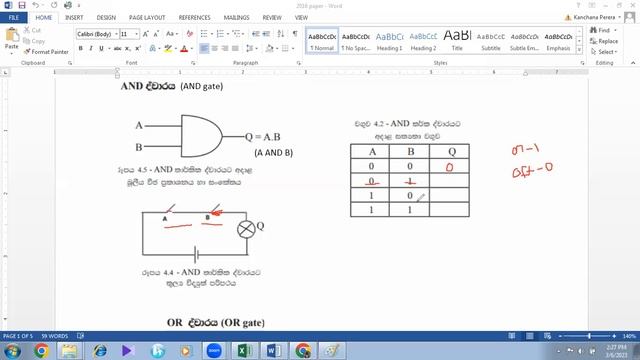Screen dimensions: 640x360
Task: Toggle Italic formatting
Action: 91,49
